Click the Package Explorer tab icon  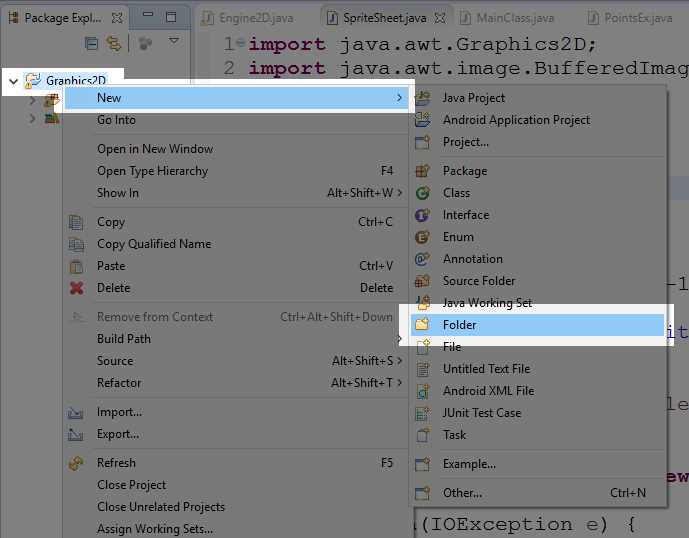coord(14,18)
